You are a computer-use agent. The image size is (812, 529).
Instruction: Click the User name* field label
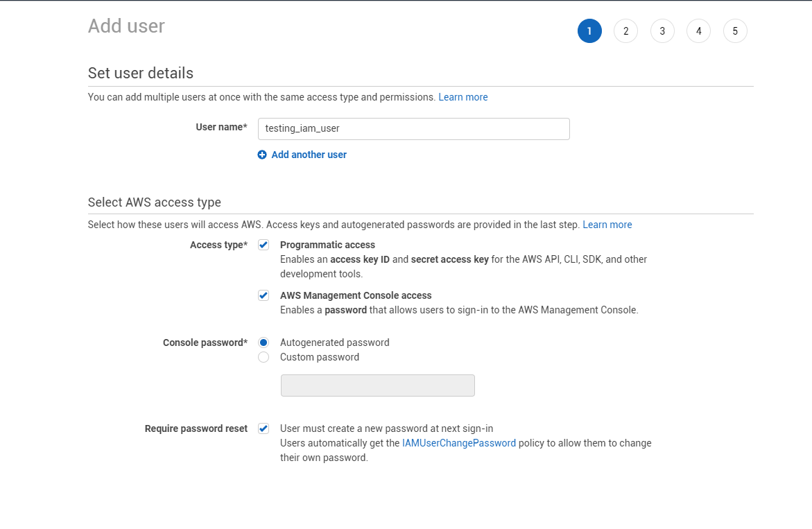click(221, 128)
